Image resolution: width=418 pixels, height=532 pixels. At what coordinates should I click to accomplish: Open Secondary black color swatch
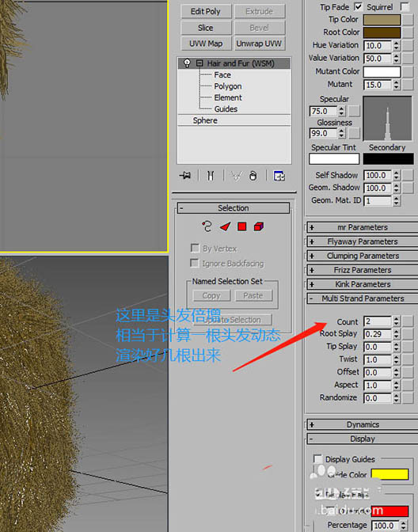point(389,159)
